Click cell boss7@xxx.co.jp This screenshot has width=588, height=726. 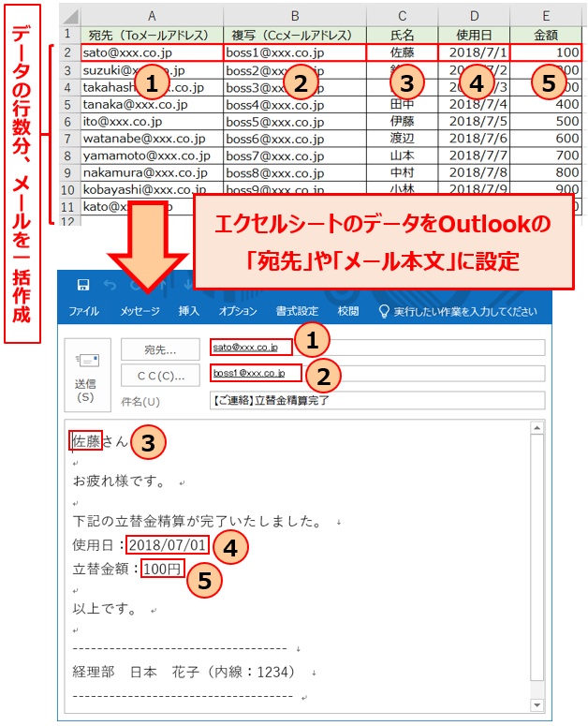point(295,156)
